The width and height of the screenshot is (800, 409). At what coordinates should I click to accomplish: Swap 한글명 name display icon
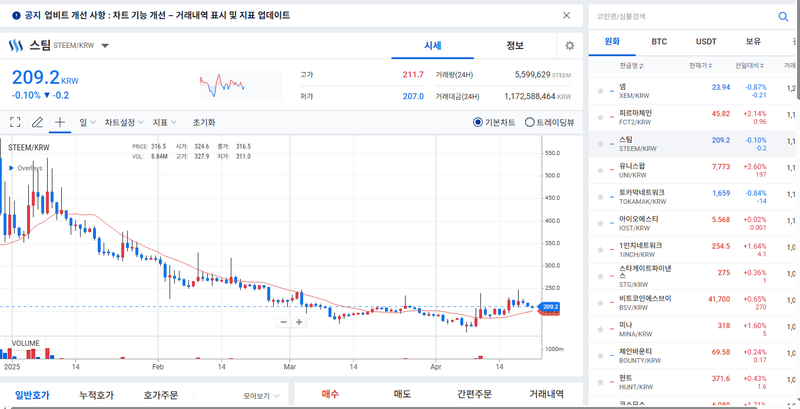641,66
